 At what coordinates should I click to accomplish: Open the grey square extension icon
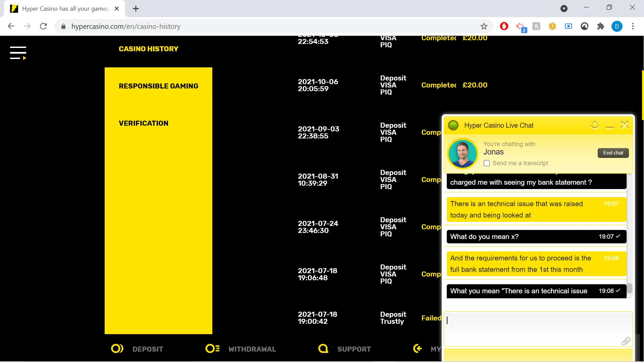coord(536,26)
